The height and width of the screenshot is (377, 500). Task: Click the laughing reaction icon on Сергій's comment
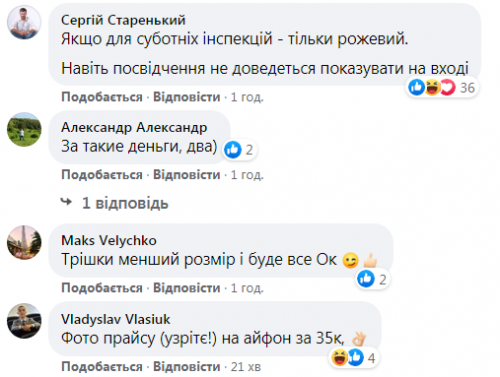tap(432, 88)
